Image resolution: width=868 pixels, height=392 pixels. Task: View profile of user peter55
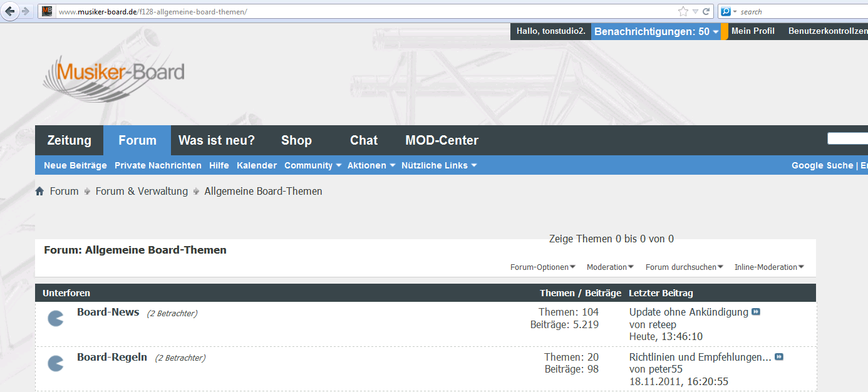click(665, 369)
